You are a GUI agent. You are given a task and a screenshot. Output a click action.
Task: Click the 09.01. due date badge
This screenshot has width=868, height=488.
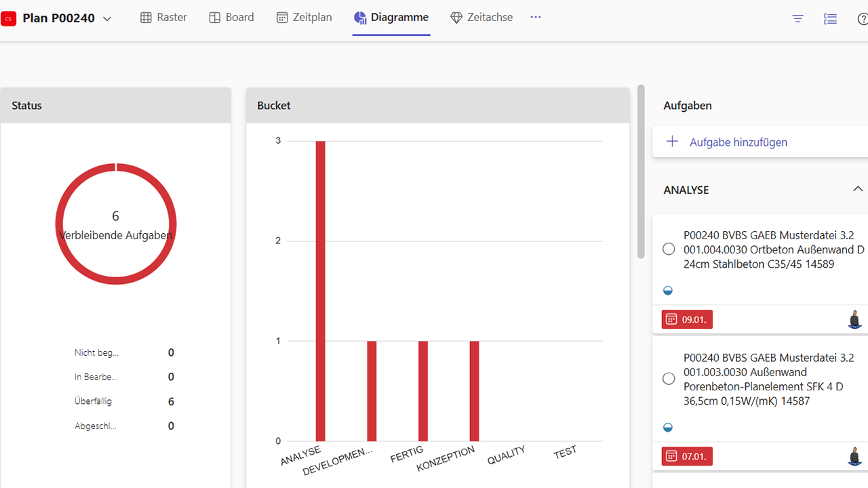(x=687, y=319)
